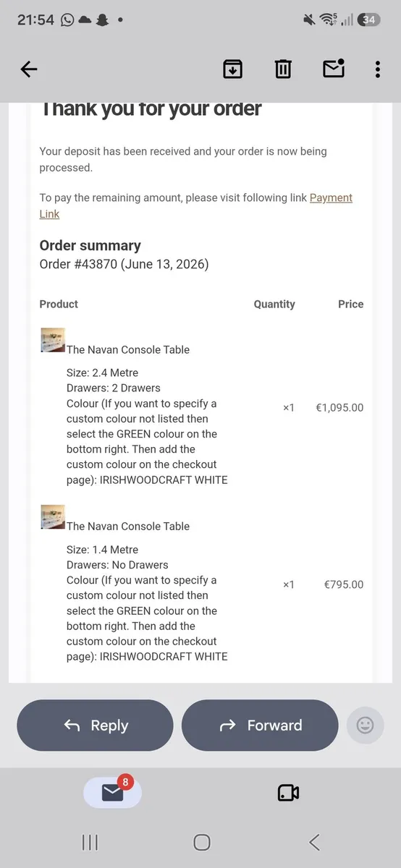Tap the Android home navigation button
This screenshot has height=868, width=401.
point(202,842)
